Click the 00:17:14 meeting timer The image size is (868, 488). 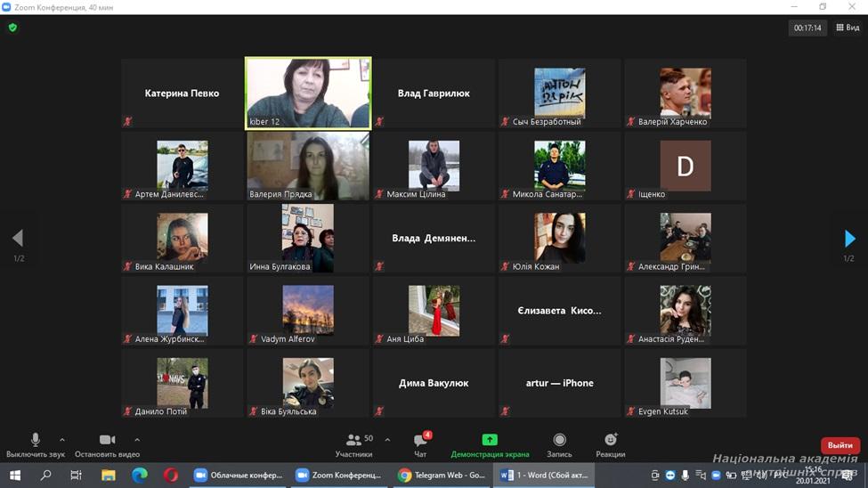(x=807, y=28)
